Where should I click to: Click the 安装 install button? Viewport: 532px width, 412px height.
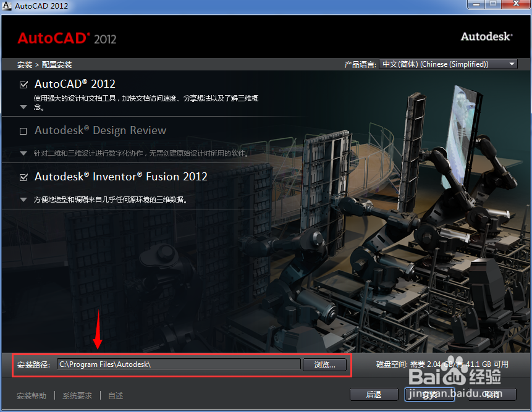click(x=429, y=395)
